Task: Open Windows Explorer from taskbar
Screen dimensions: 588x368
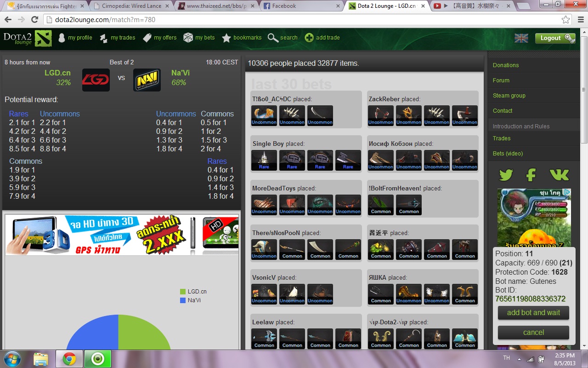Action: coord(41,359)
